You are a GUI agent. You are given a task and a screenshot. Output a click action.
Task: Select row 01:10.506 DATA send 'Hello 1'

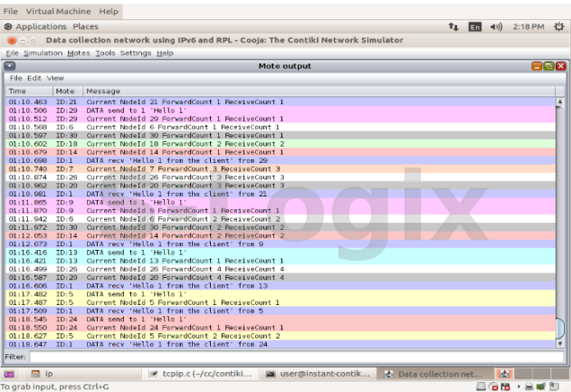(281, 110)
